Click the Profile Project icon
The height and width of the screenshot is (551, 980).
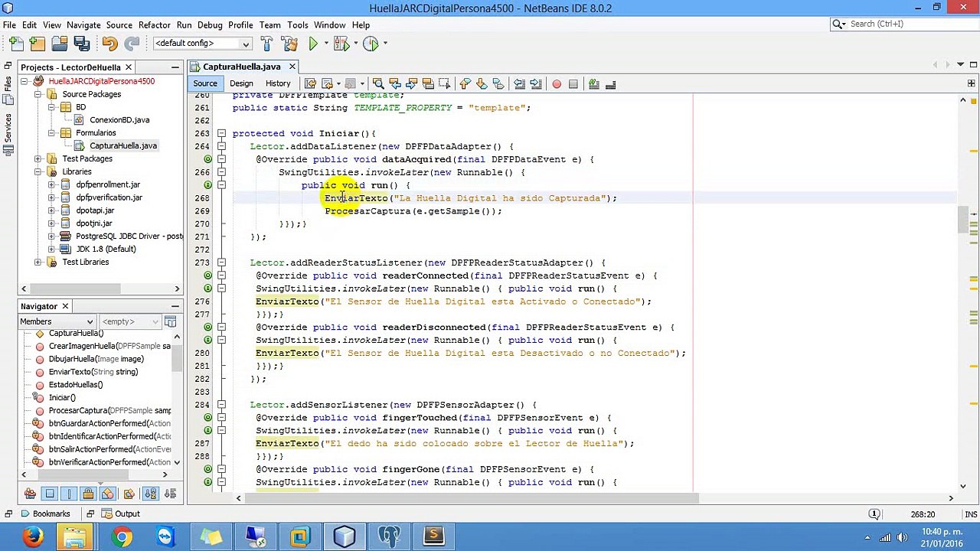[371, 44]
